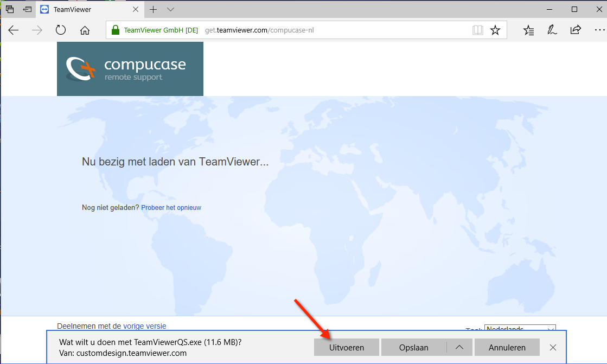Expand the Opslaan save options chevron
Viewport: 607px width, 364px height.
click(459, 347)
